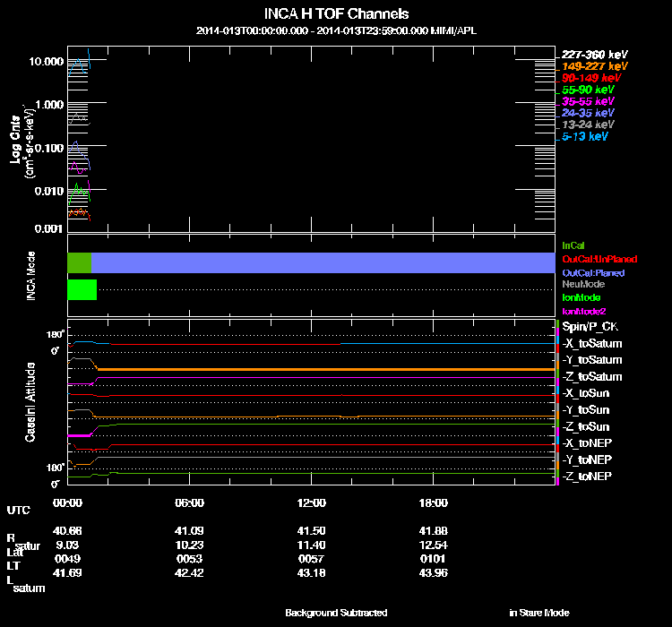Select the Spin/P_CK attitude label
The height and width of the screenshot is (627, 672).
pos(591,327)
